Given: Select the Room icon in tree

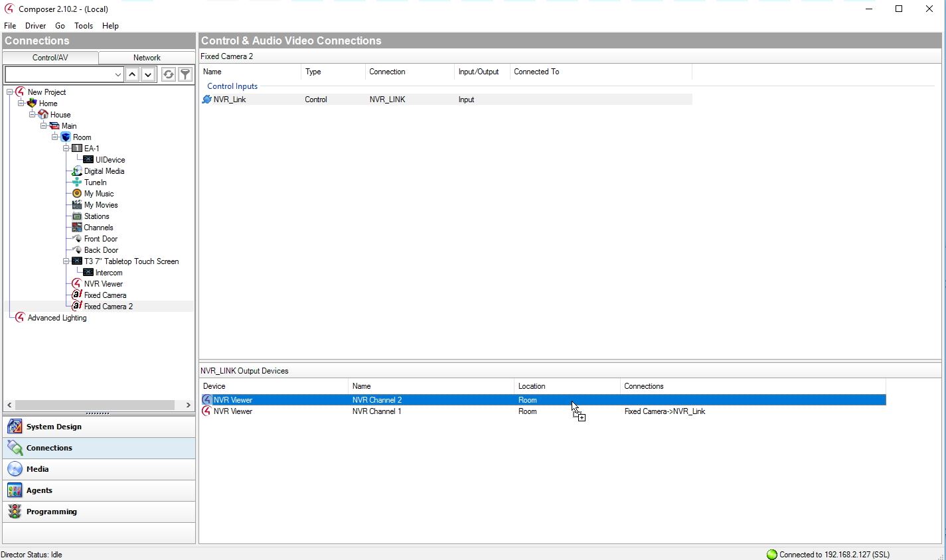Looking at the screenshot, I should 65,137.
